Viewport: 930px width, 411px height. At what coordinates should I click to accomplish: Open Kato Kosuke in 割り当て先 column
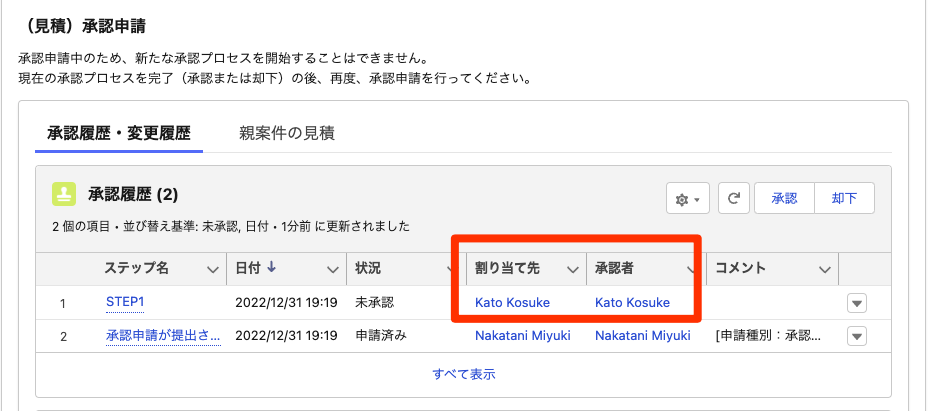pyautogui.click(x=512, y=302)
